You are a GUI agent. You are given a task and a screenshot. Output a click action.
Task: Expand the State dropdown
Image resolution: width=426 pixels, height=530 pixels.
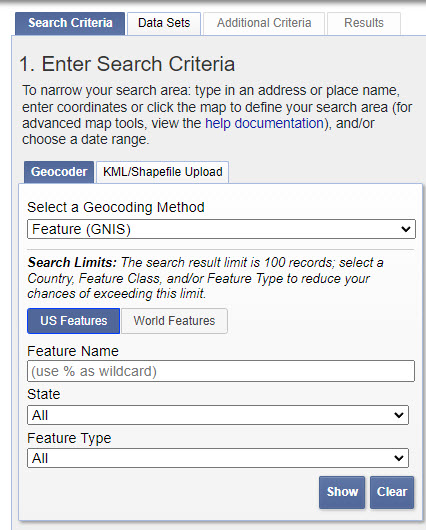(218, 415)
